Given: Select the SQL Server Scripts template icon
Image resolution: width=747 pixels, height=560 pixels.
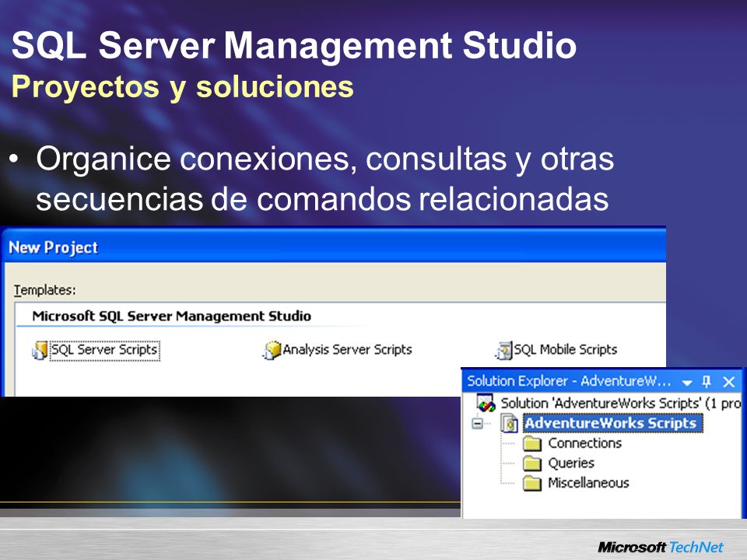Looking at the screenshot, I should click(40, 351).
